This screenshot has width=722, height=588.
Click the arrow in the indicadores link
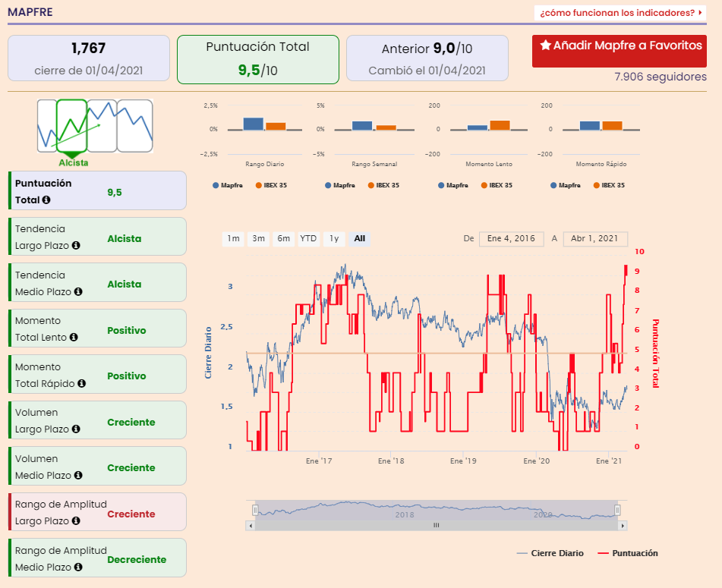pos(700,13)
